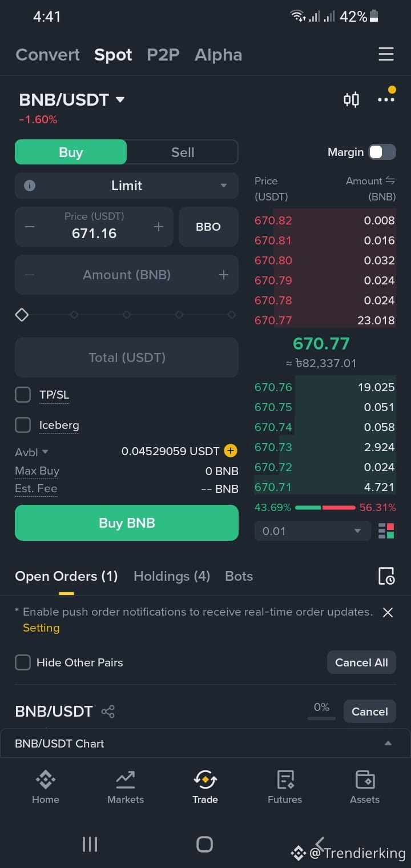Open Markets in bottom navigation

[126, 787]
